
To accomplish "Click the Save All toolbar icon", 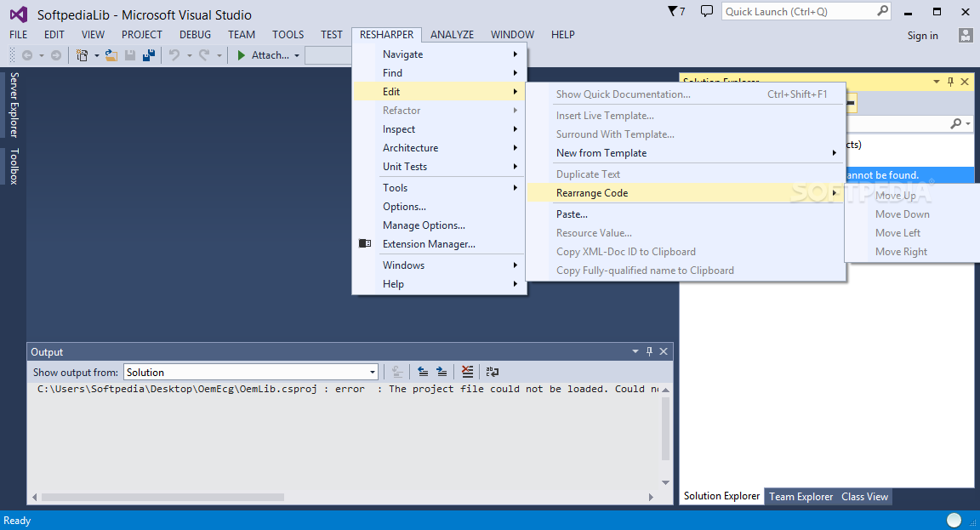I will pos(149,55).
